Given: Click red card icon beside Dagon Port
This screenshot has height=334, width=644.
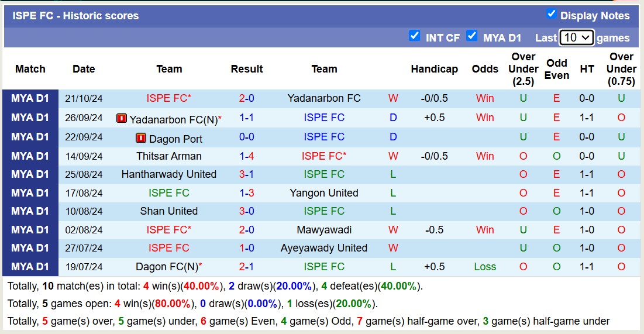Looking at the screenshot, I should pos(140,138).
